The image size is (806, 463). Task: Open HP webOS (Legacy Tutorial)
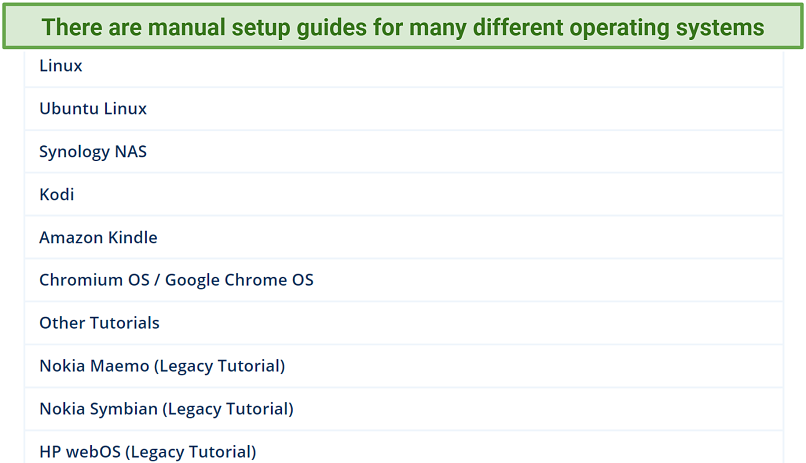[x=404, y=448]
